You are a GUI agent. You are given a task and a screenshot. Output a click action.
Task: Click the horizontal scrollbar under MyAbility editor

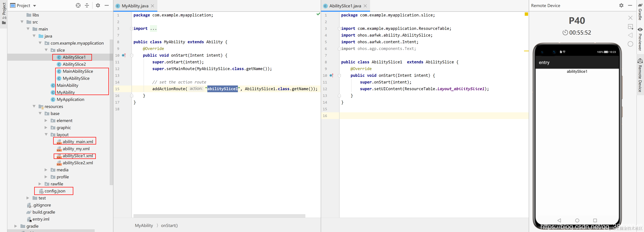(x=219, y=216)
